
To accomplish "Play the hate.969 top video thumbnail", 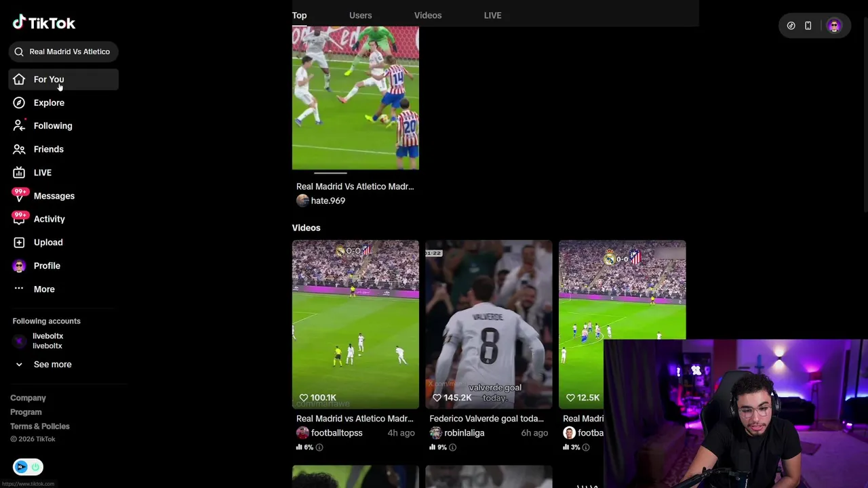I will [x=355, y=98].
